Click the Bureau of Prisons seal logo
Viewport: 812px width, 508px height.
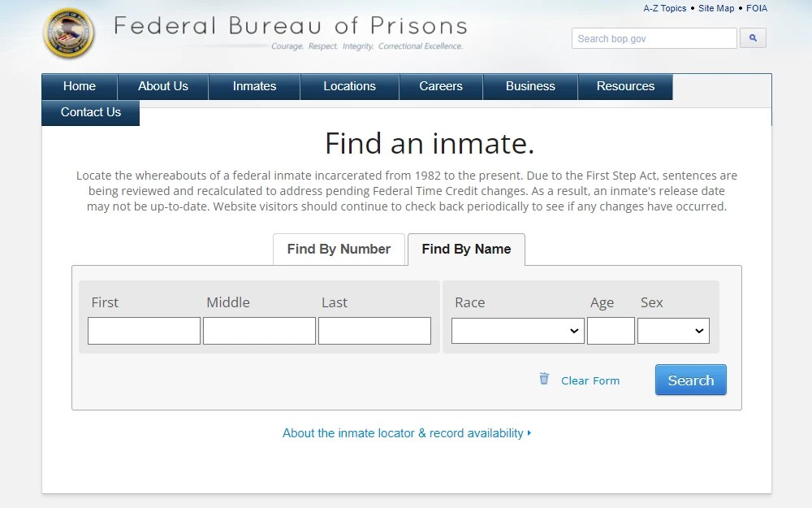click(x=68, y=33)
